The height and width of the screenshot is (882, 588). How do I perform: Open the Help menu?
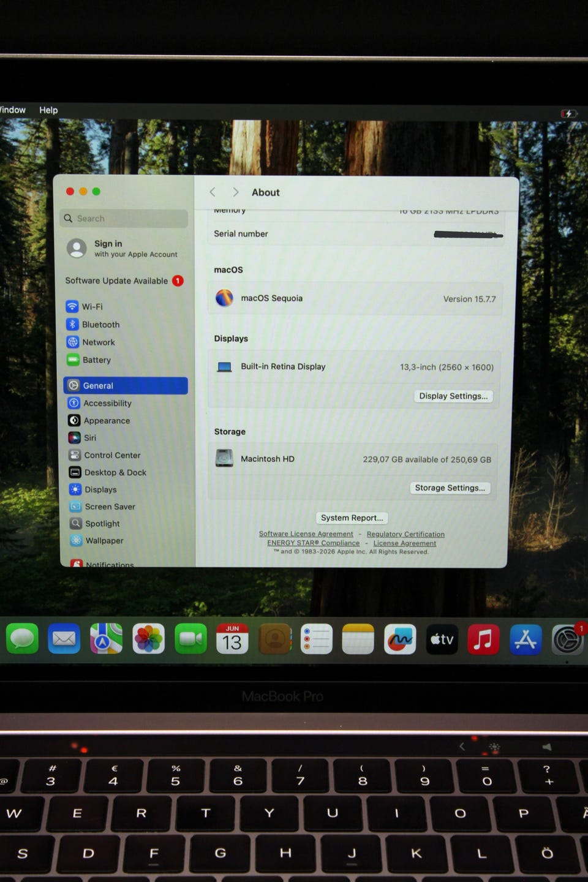pyautogui.click(x=48, y=110)
